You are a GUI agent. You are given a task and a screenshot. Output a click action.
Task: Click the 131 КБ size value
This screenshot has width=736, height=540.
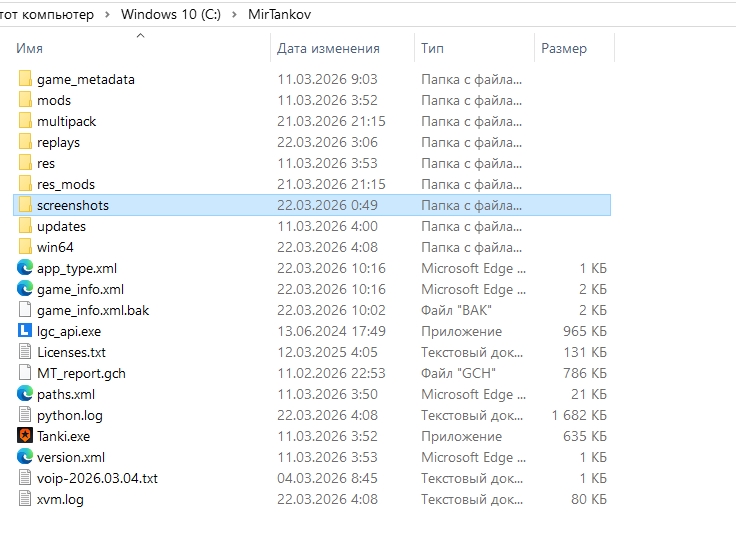(585, 352)
